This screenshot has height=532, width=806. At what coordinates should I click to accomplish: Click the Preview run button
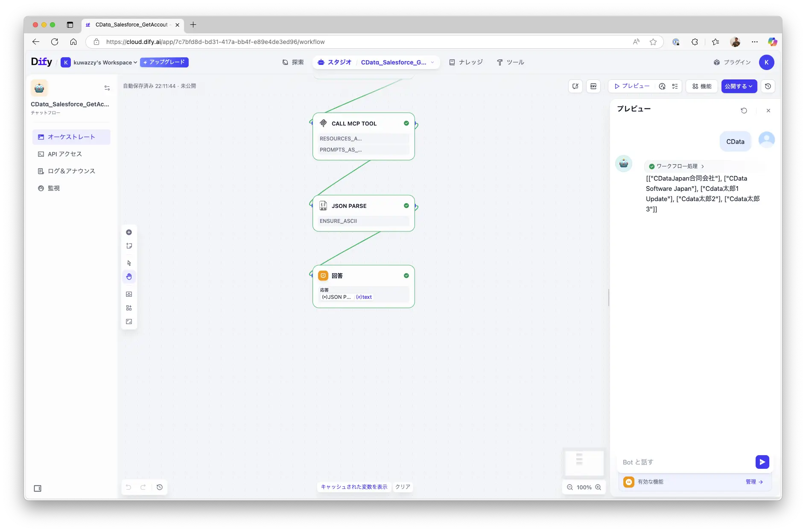pos(632,86)
